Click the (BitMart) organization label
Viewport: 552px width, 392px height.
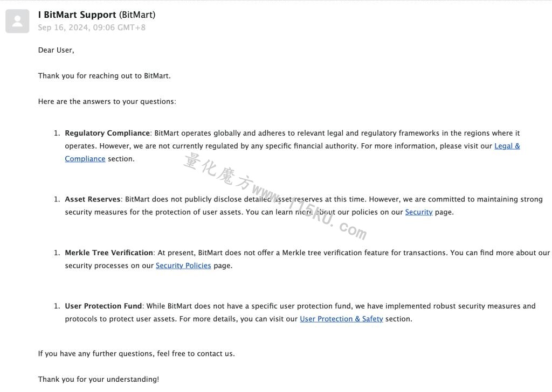137,15
